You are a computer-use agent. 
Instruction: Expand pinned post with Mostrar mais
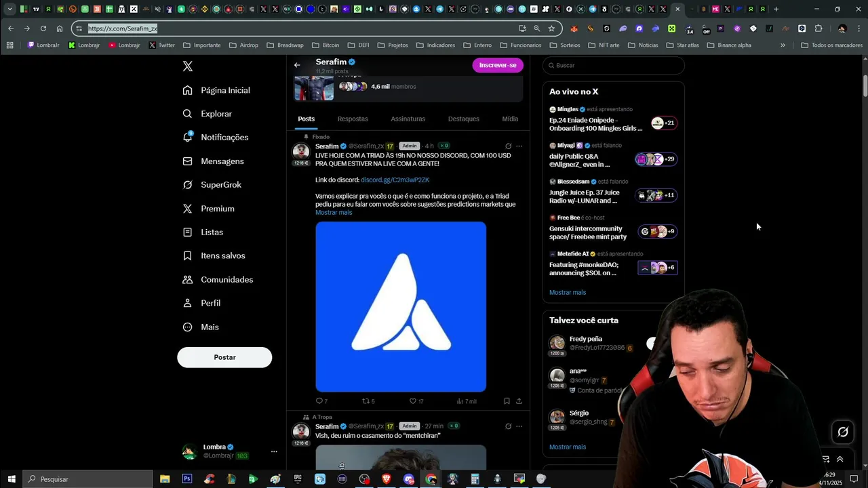[x=334, y=212]
